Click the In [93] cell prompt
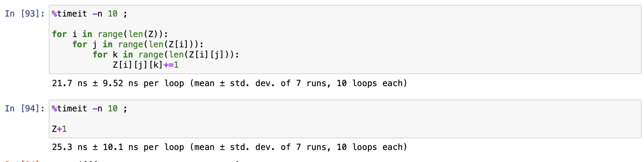 25,14
